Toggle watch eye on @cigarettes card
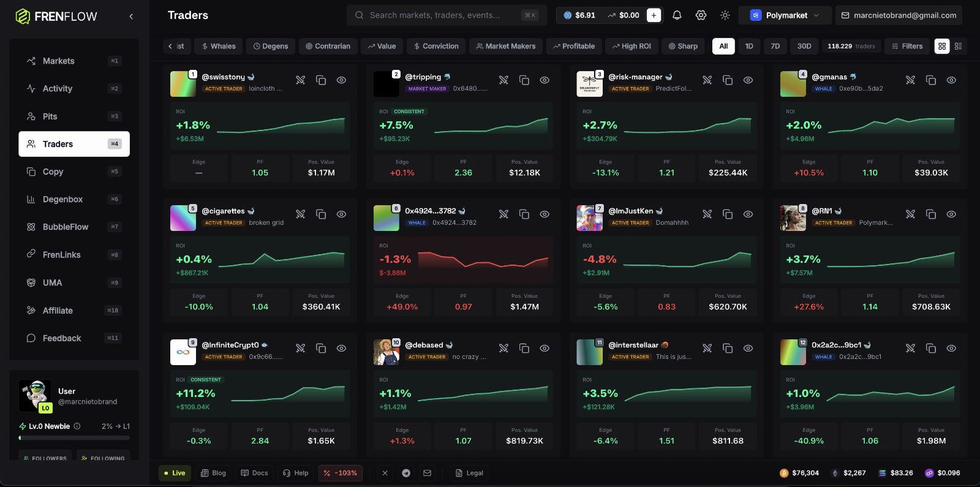 point(341,214)
